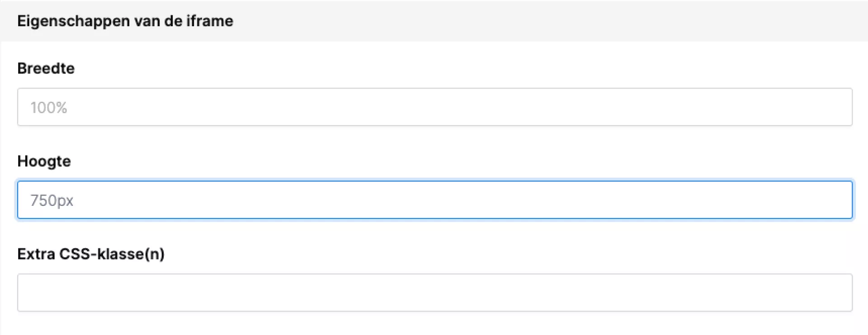
Task: Click the Breedte input field
Action: coord(434,107)
